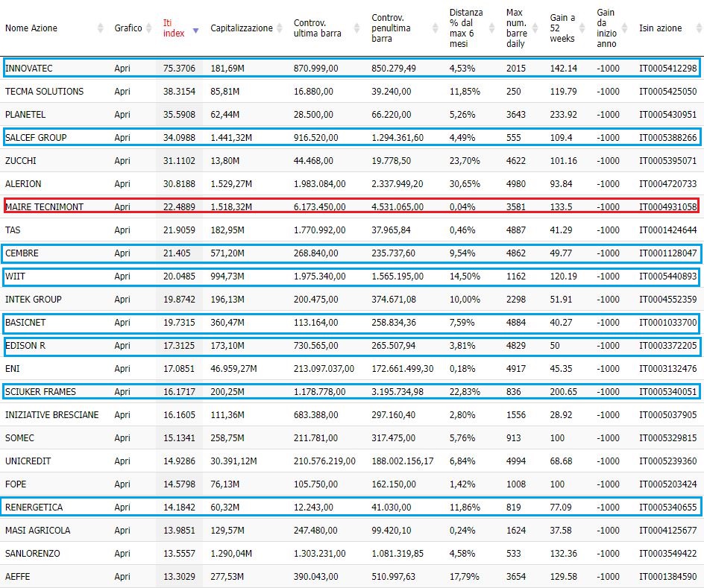Click Iti index value 75.3706
This screenshot has width=704, height=588.
click(x=179, y=68)
